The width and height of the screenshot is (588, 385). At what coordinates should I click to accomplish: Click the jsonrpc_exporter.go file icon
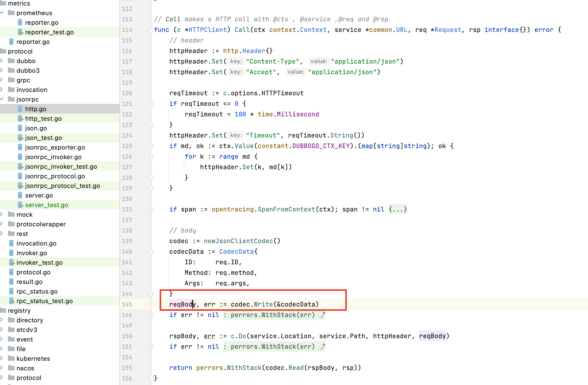20,147
